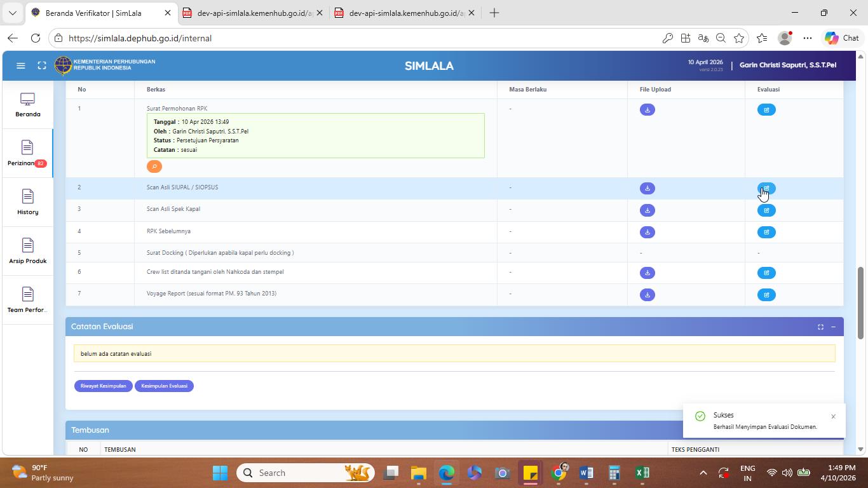
Task: Open Windows Start menu
Action: [x=220, y=473]
